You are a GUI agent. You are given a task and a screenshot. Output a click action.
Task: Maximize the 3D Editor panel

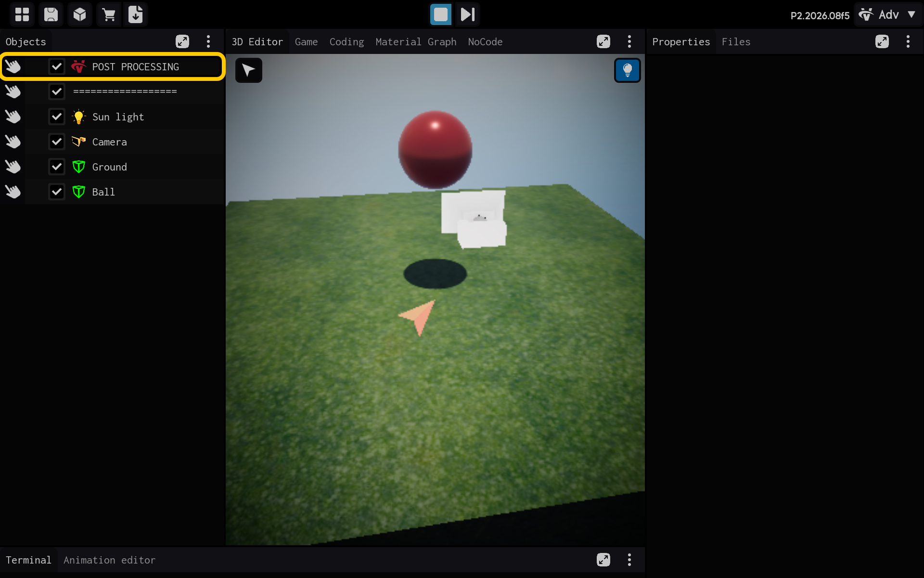point(603,41)
